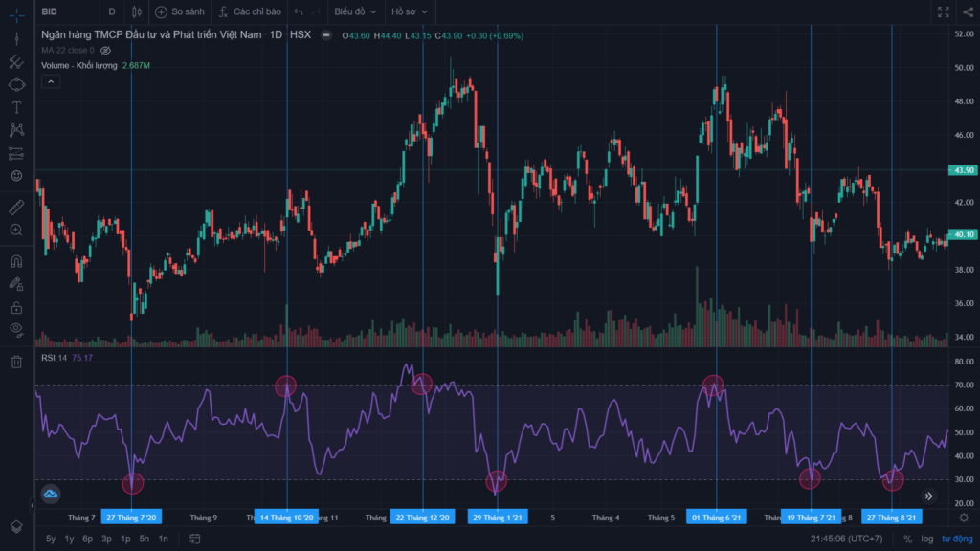The height and width of the screenshot is (551, 980).
Task: Enable the magnet snap mode
Action: [x=17, y=261]
